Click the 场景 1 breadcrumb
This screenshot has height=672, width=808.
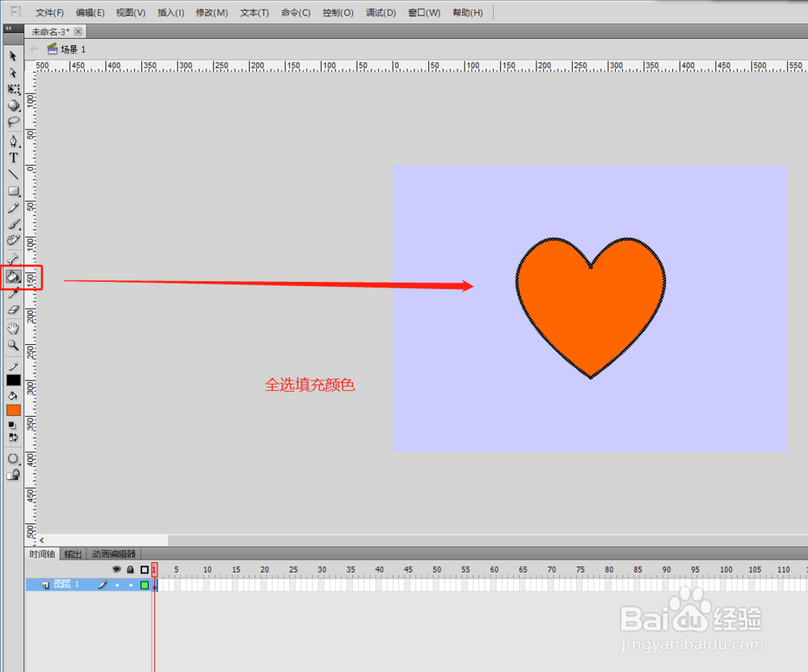pyautogui.click(x=67, y=49)
